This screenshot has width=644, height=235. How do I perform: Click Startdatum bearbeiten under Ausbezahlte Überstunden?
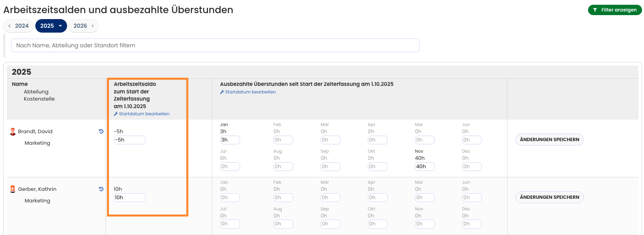250,92
